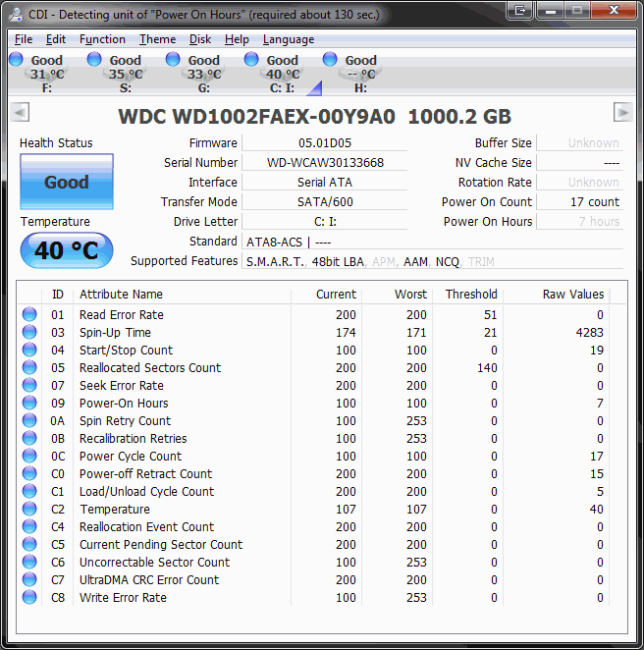This screenshot has width=644, height=650.
Task: Open the Language menu
Action: 289,39
